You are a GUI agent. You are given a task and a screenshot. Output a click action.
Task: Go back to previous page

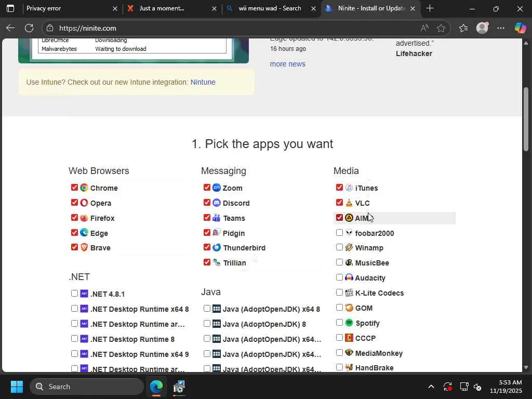[x=10, y=28]
